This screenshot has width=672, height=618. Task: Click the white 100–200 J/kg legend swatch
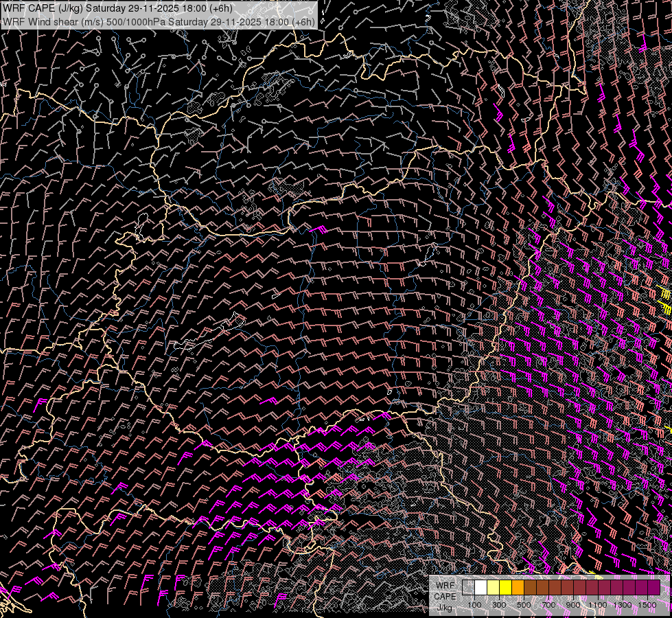point(481,588)
